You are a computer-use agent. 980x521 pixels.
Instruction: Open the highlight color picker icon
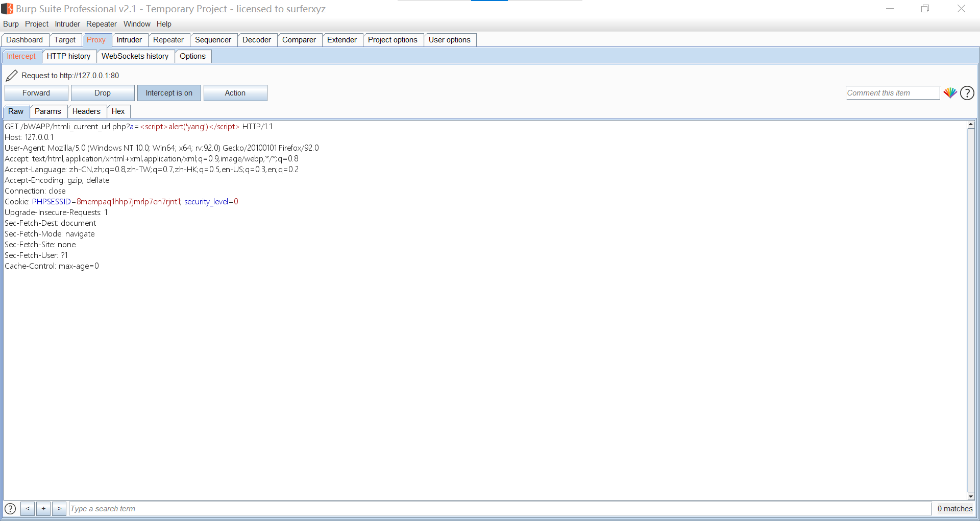(x=950, y=93)
